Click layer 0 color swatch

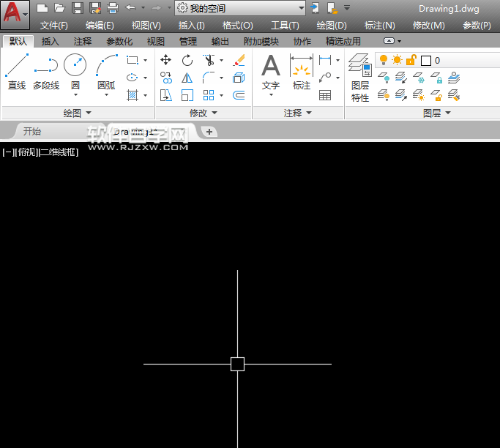click(426, 61)
